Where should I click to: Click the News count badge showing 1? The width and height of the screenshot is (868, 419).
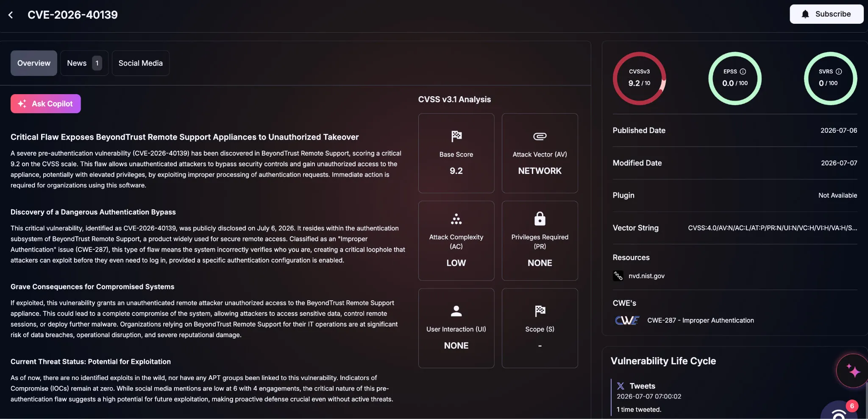(97, 63)
